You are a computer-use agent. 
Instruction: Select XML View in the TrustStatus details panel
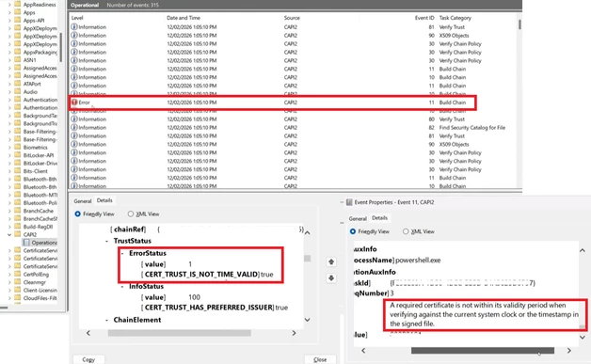[131, 214]
